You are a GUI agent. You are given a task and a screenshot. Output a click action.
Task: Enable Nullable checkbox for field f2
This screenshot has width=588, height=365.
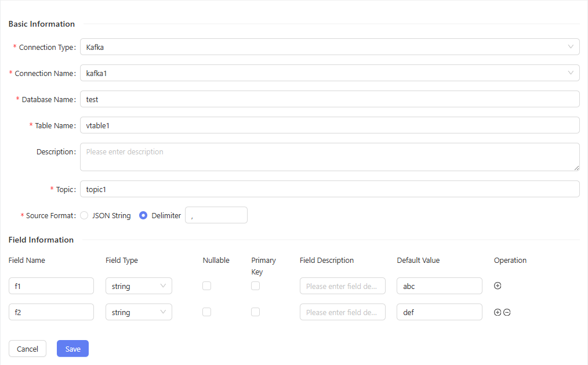[206, 312]
